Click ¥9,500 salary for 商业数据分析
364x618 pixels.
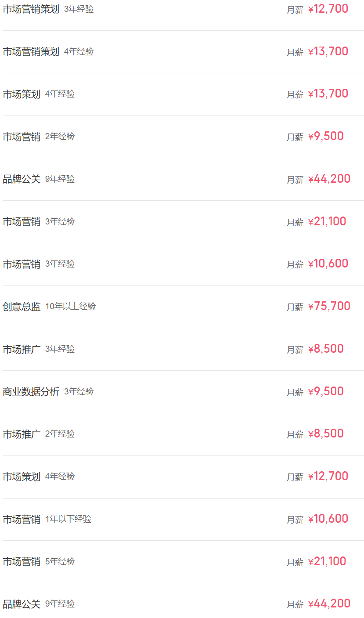326,391
